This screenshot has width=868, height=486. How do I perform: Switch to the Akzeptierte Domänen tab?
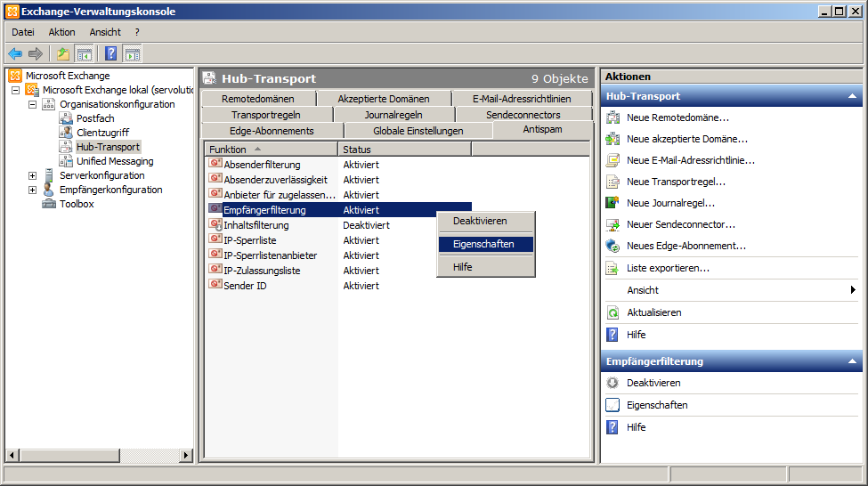tap(385, 99)
